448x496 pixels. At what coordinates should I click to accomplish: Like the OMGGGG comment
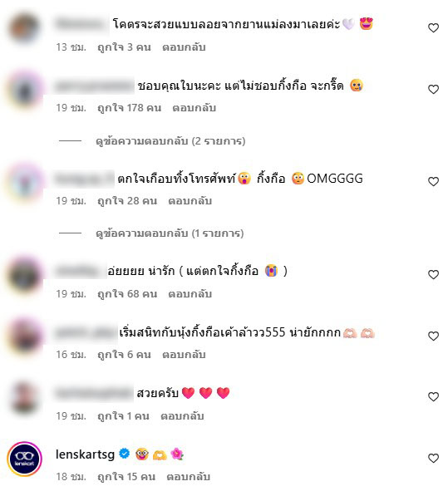point(433,182)
